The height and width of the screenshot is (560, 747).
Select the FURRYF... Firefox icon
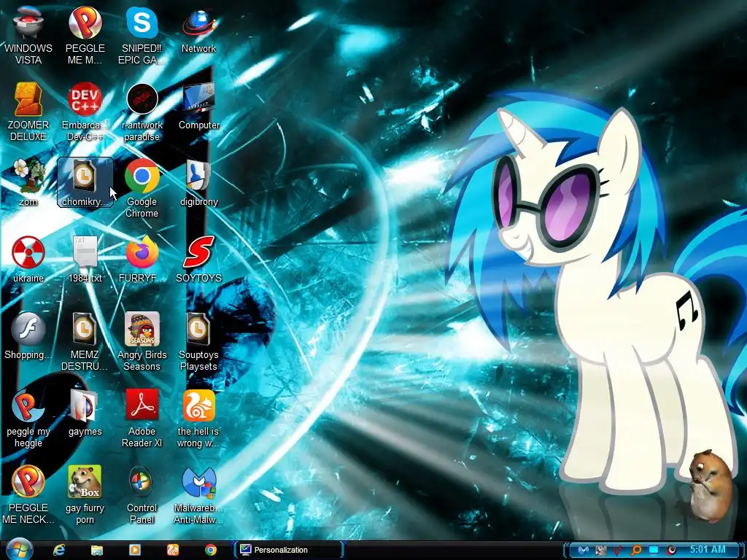pos(142,259)
